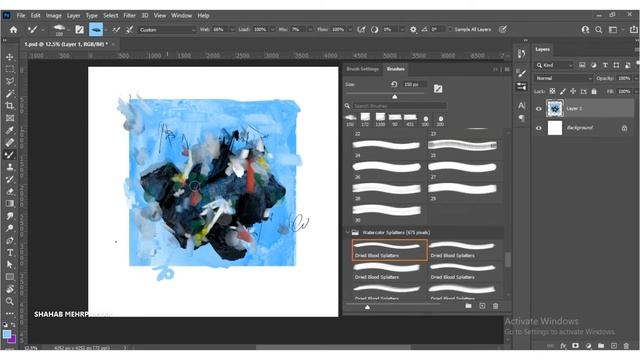The image size is (640, 360).
Task: Select the Frame tool
Action: pos(9,118)
